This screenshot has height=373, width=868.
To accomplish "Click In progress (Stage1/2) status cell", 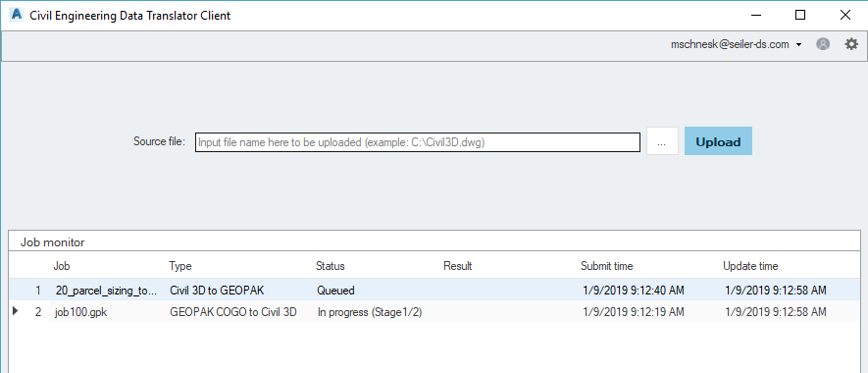I will (x=370, y=312).
